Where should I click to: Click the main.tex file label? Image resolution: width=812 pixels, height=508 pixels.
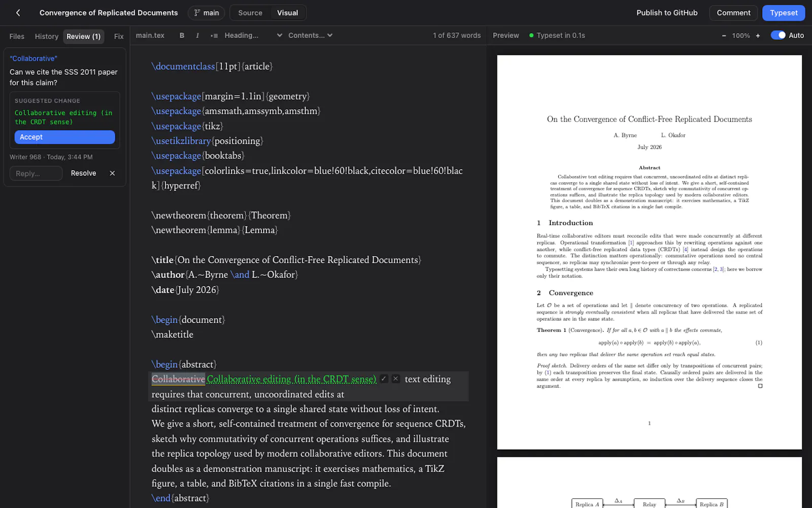[x=150, y=36]
